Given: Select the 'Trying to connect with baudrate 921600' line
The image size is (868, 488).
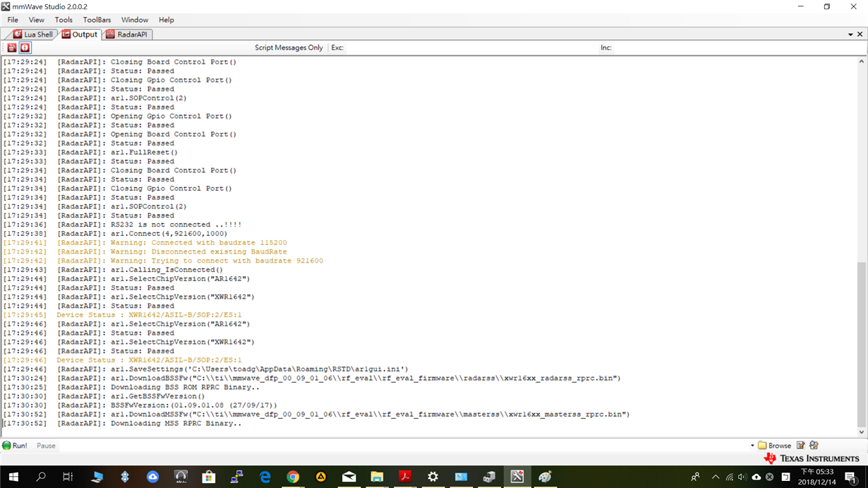Looking at the screenshot, I should (163, 261).
